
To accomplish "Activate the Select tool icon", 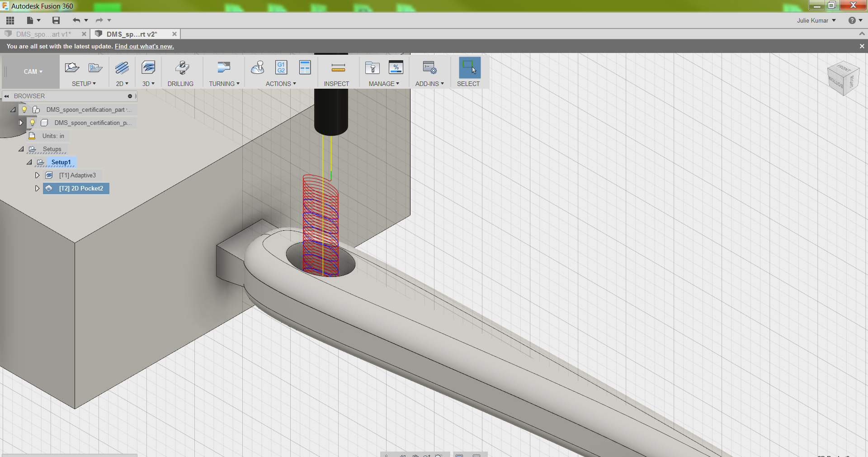I will pyautogui.click(x=470, y=68).
